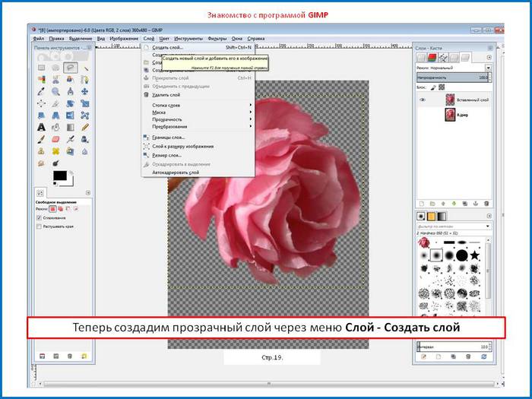Select the Clone stamp tool

click(x=41, y=151)
